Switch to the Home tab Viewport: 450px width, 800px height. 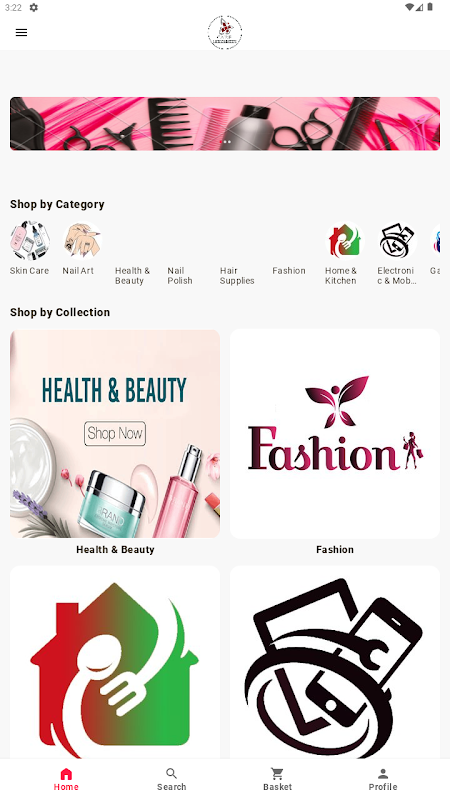(66, 779)
